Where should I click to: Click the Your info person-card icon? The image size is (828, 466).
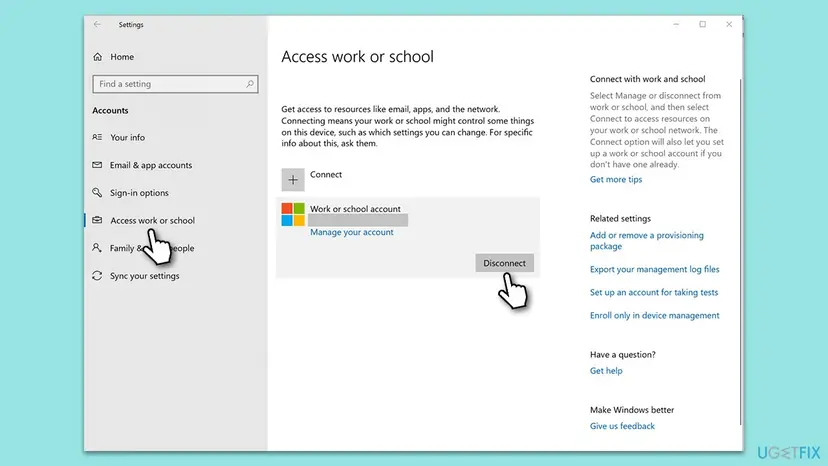97,137
